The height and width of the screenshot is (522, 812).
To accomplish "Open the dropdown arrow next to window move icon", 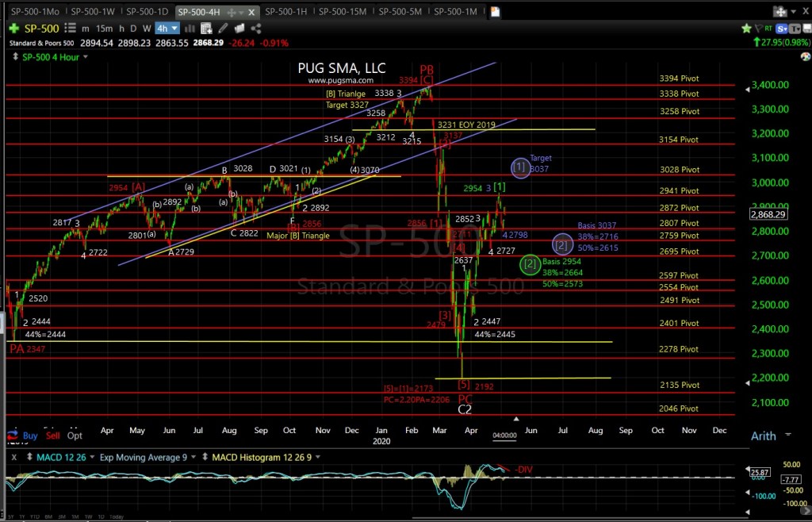I will click(x=793, y=11).
